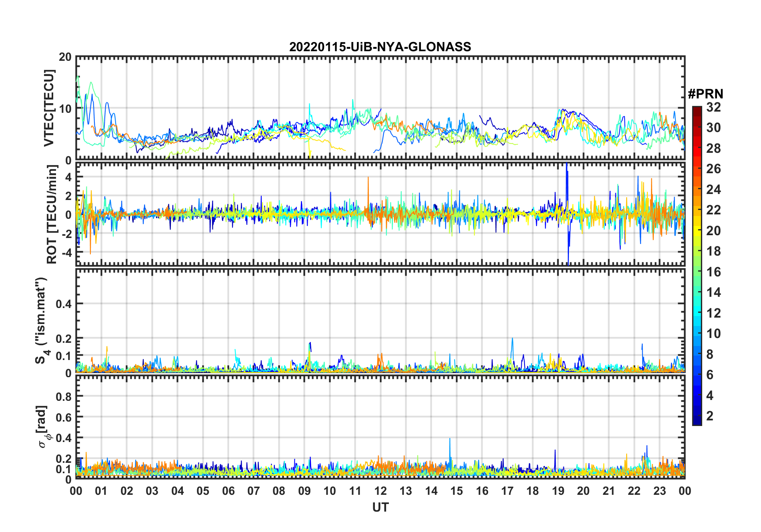Select the ROT [TECU/min] y-axis label
This screenshot has height=532, width=761.
click(52, 214)
